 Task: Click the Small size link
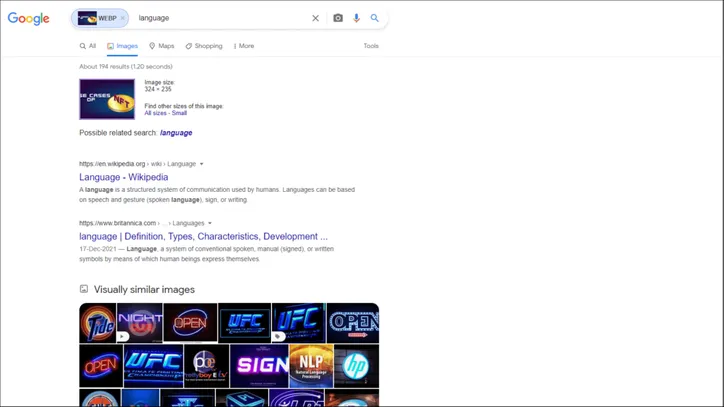click(179, 113)
